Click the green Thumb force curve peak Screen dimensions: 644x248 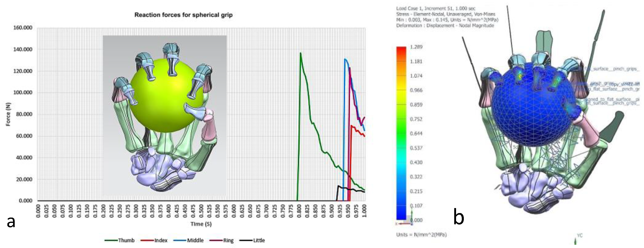300,54
